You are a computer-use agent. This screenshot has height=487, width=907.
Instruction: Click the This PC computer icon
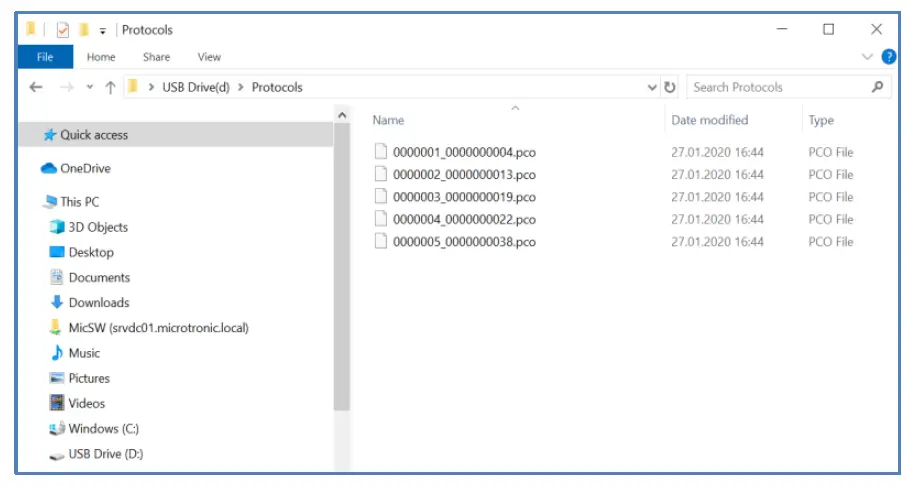[x=50, y=201]
